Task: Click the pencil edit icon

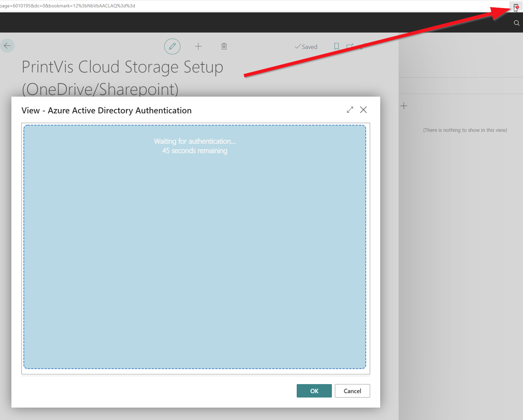Action: coord(172,46)
